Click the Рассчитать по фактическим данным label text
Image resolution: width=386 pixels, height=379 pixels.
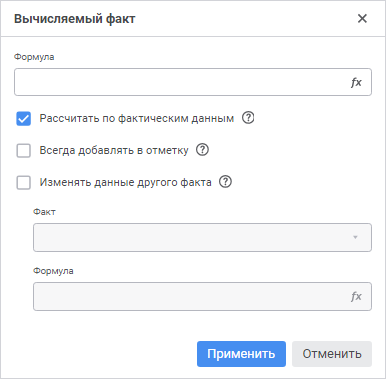137,118
